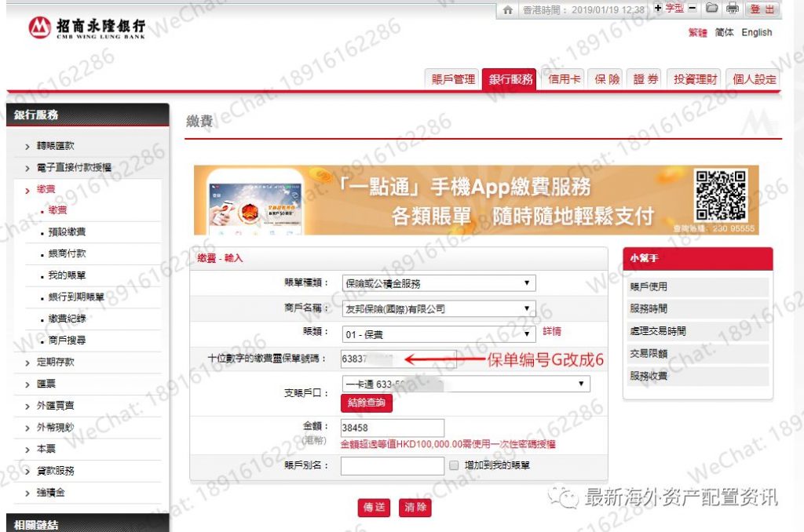Click the 賬戶別名 input field
Viewport: 804px width, 532px height.
[x=393, y=465]
